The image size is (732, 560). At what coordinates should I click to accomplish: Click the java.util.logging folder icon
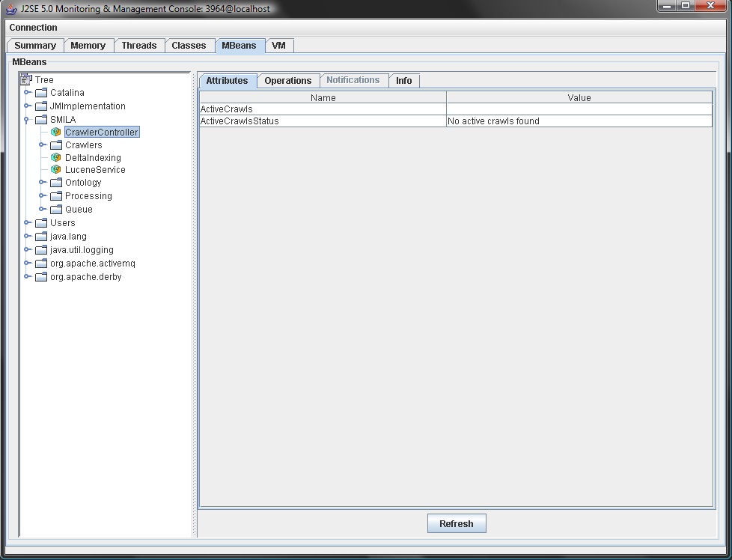point(41,250)
